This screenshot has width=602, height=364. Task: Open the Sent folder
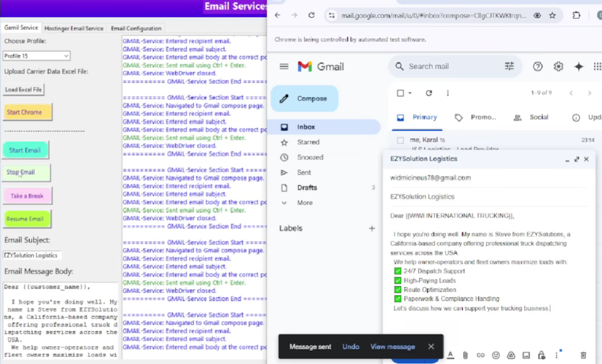click(304, 173)
